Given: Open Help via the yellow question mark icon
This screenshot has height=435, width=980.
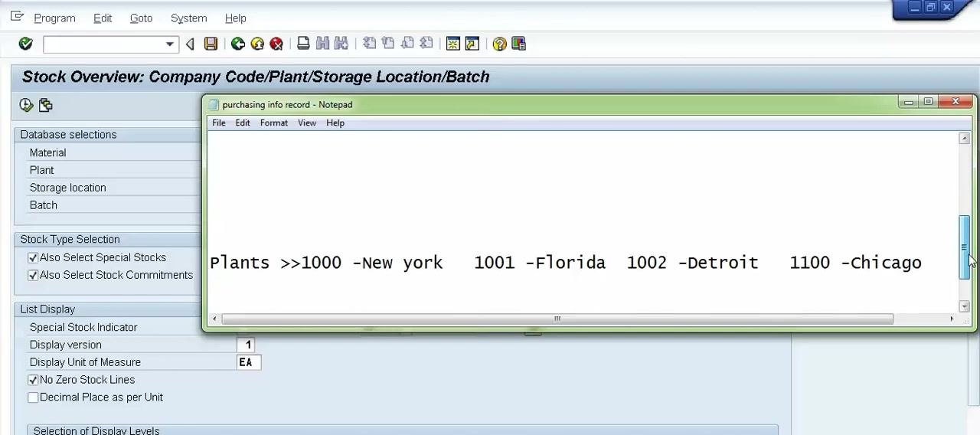Looking at the screenshot, I should click(x=500, y=44).
